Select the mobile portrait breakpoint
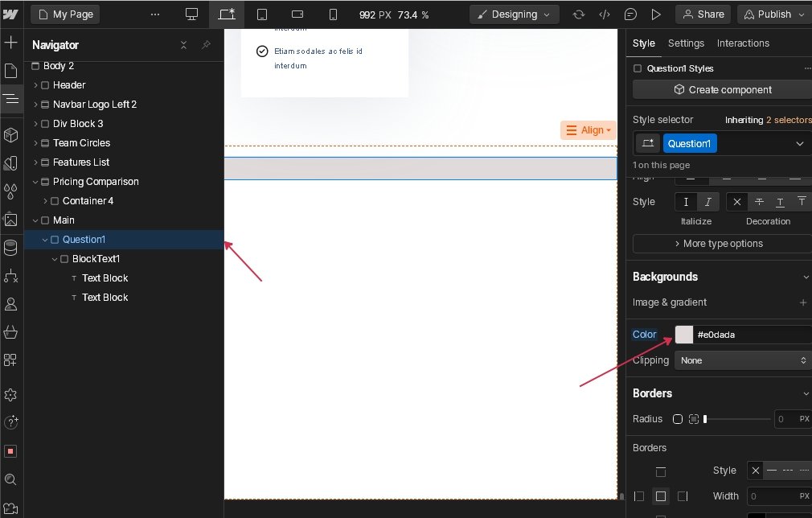Viewport: 812px width, 518px height. click(333, 14)
